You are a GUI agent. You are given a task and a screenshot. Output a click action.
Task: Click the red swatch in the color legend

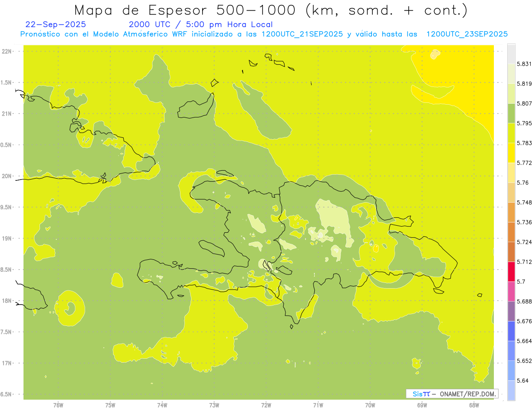tap(511, 271)
